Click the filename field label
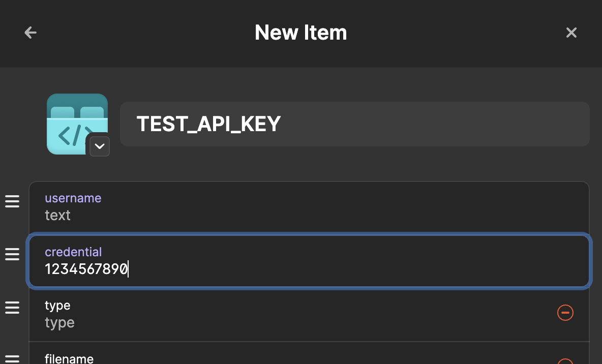This screenshot has width=602, height=364. point(69,359)
